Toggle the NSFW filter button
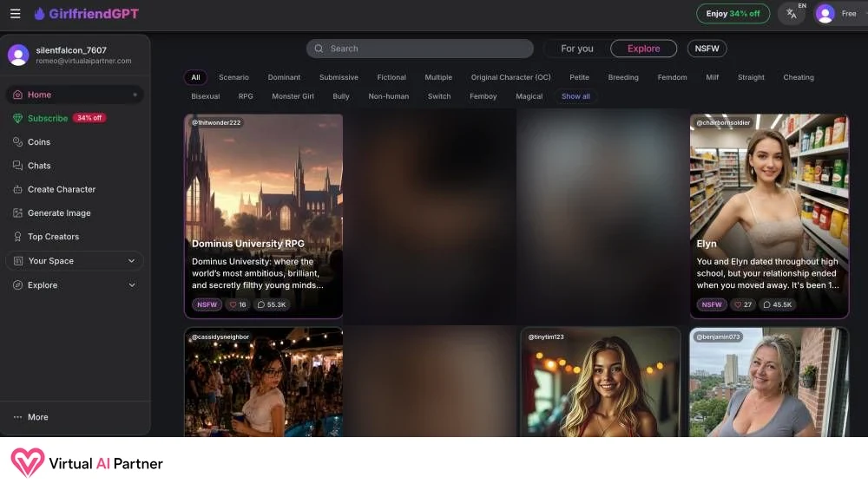Screen dimensions: 868x490 (x=707, y=49)
